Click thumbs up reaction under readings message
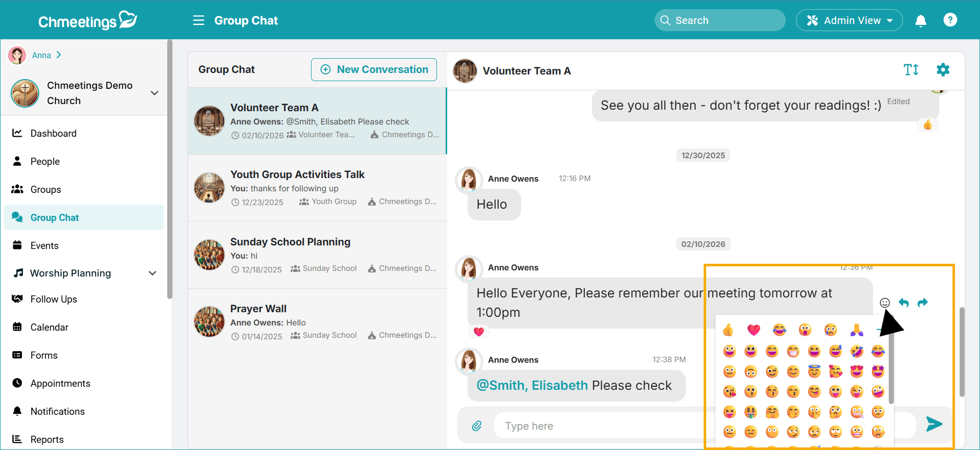This screenshot has height=450, width=980. 927,124
